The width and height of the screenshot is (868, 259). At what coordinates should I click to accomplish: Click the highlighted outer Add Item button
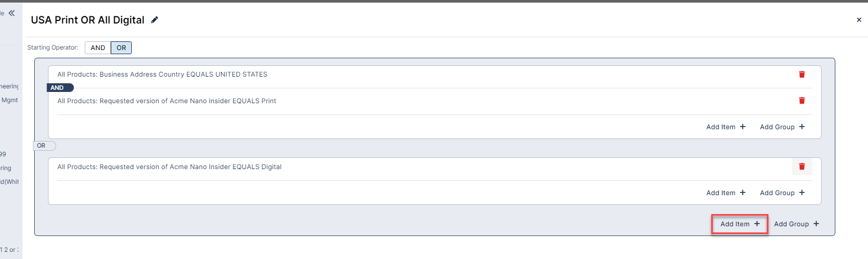click(x=740, y=224)
